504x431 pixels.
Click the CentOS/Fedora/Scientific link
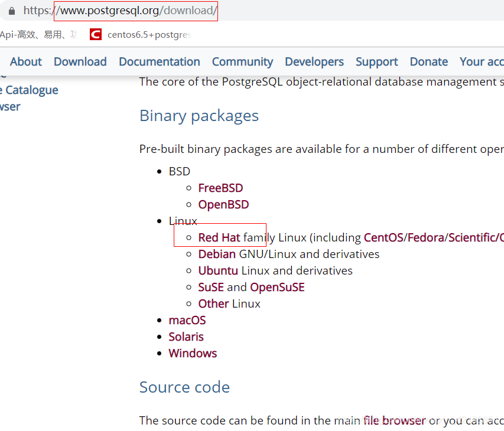(x=434, y=238)
